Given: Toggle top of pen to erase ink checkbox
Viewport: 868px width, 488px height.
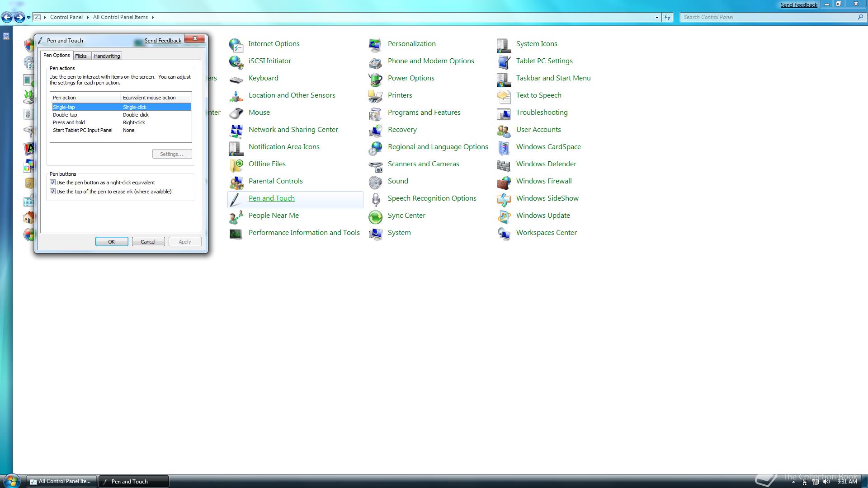Looking at the screenshot, I should coord(52,192).
